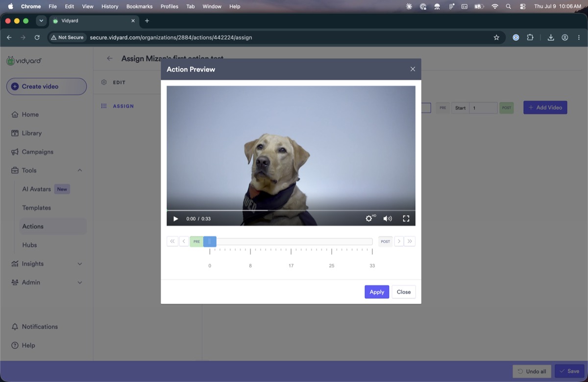588x382 pixels.
Task: Jump to the end with double-right arrows
Action: (x=410, y=241)
